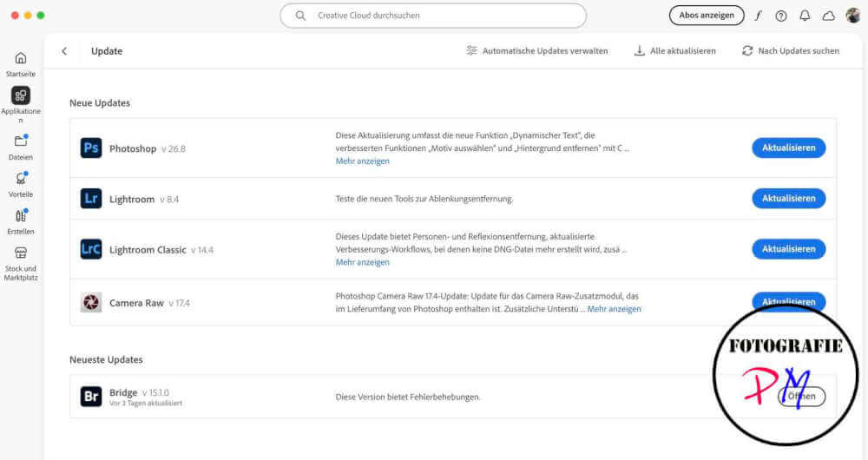
Task: Click the Abos anzeigen button
Action: (707, 16)
